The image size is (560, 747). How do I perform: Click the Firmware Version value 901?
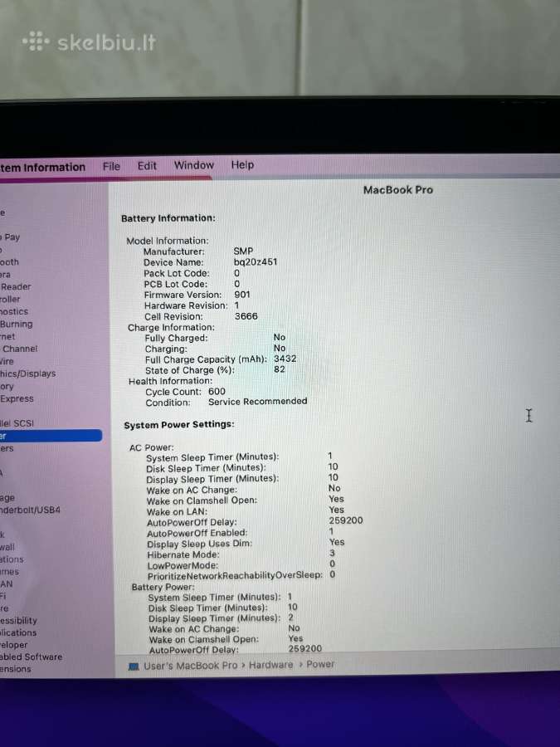(x=242, y=295)
